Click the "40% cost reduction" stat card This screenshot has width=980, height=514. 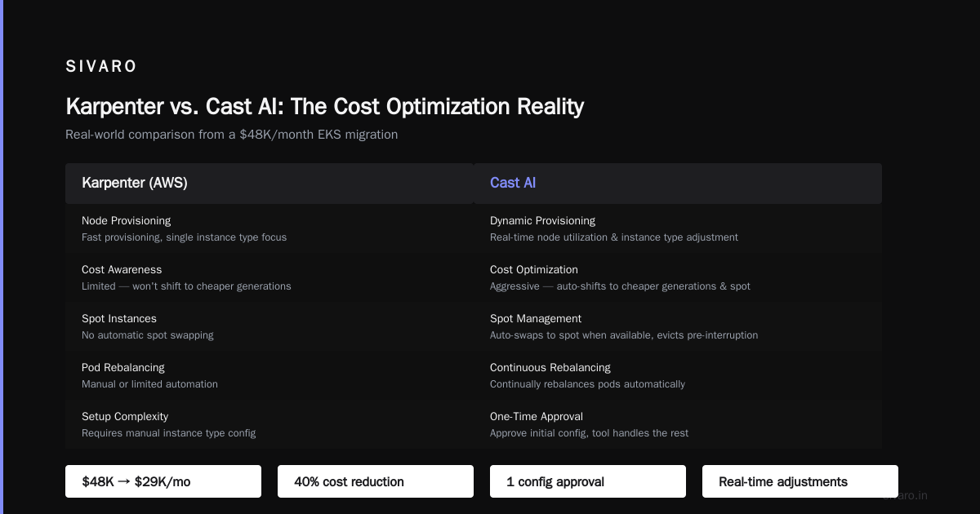(x=376, y=481)
